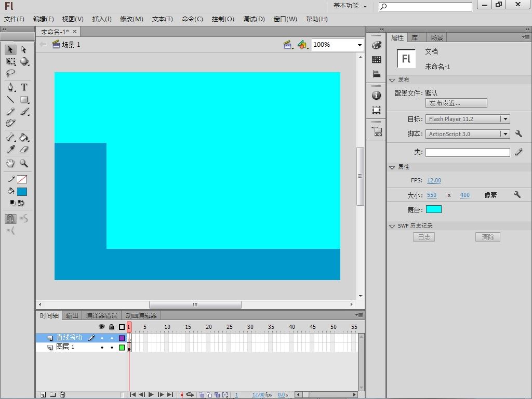Select the Paint Bucket tool

(24, 137)
